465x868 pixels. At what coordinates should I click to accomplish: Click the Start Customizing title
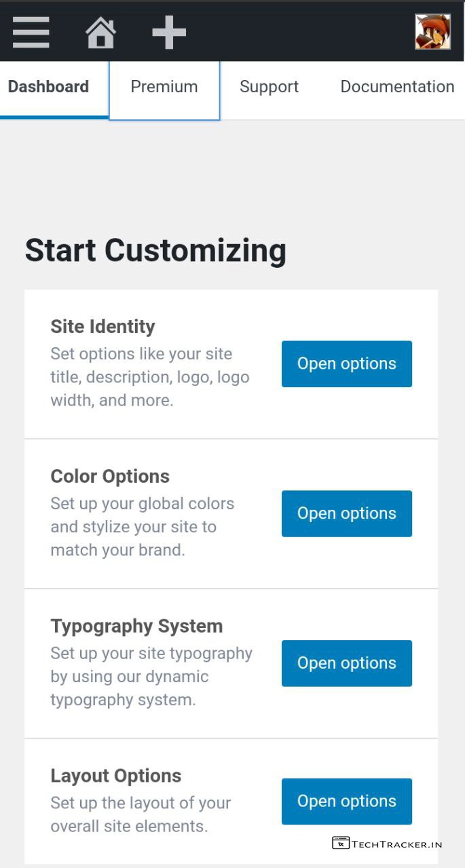155,250
